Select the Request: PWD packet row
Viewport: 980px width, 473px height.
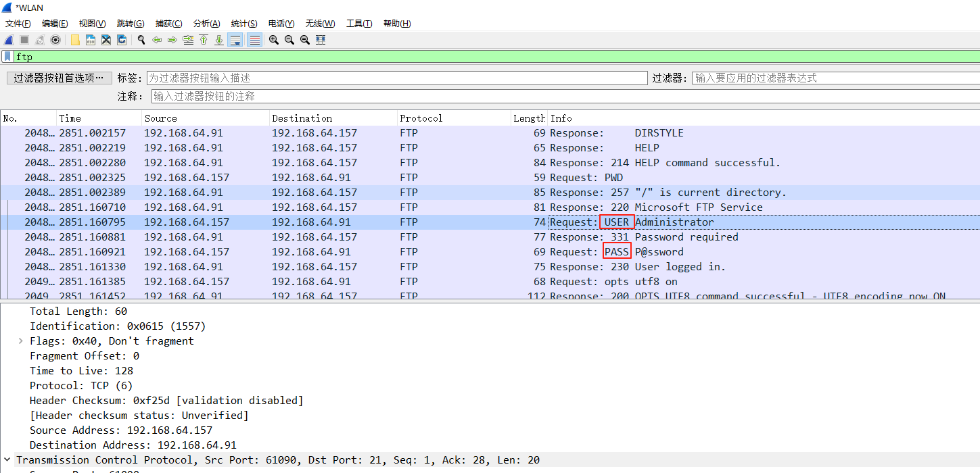490,177
